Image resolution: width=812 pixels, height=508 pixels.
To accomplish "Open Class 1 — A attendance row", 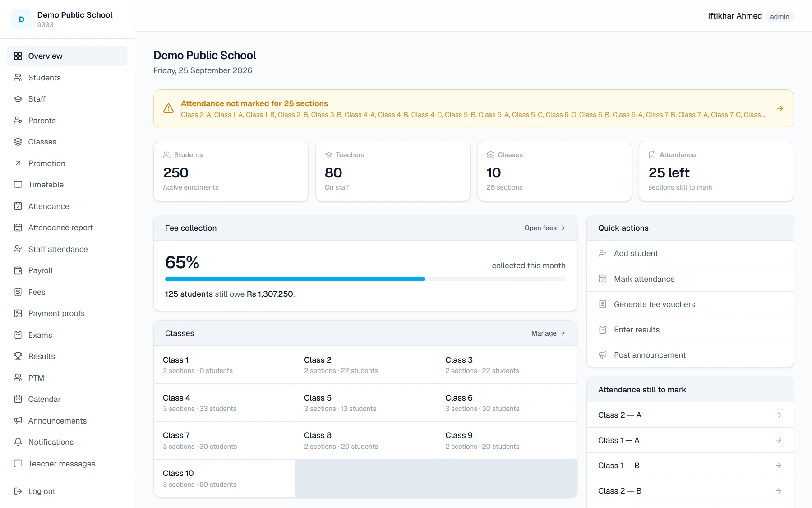I will coord(690,440).
